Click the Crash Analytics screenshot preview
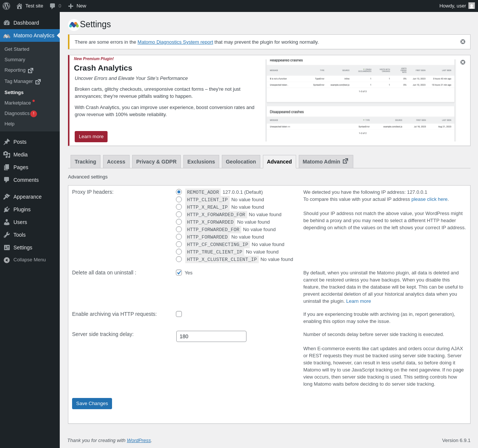478x448 pixels. coord(361,100)
